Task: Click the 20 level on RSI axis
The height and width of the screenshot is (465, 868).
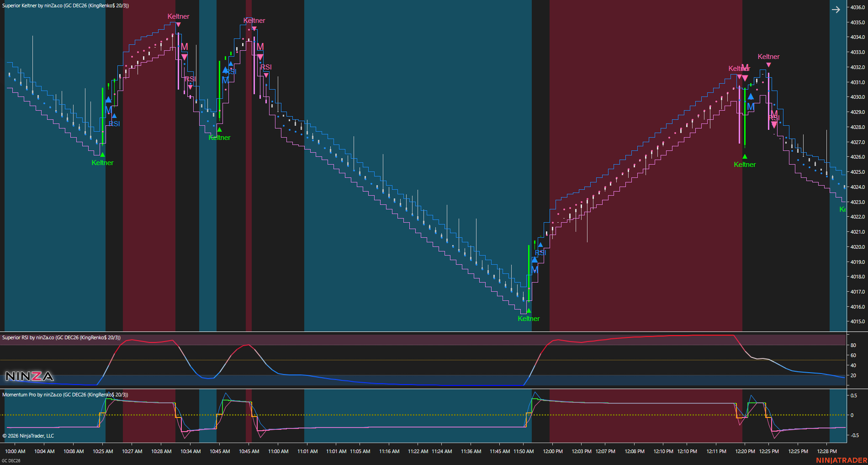Action: pyautogui.click(x=853, y=375)
